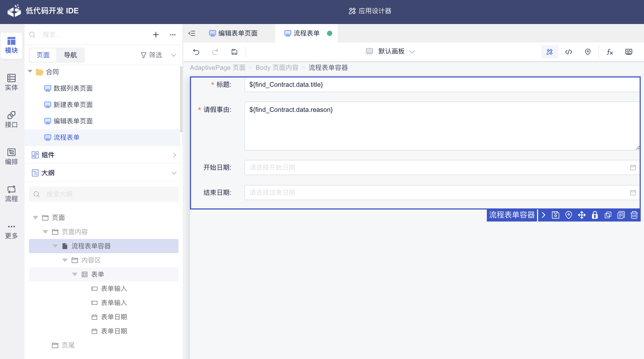The width and height of the screenshot is (644, 359).
Task: Click the preview screen icon
Action: coord(629,52)
